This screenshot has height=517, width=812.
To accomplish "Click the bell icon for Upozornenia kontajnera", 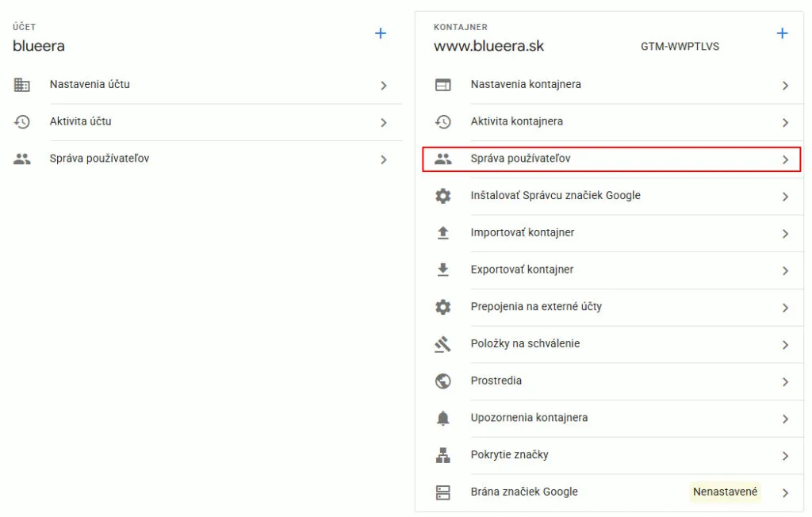I will (443, 418).
